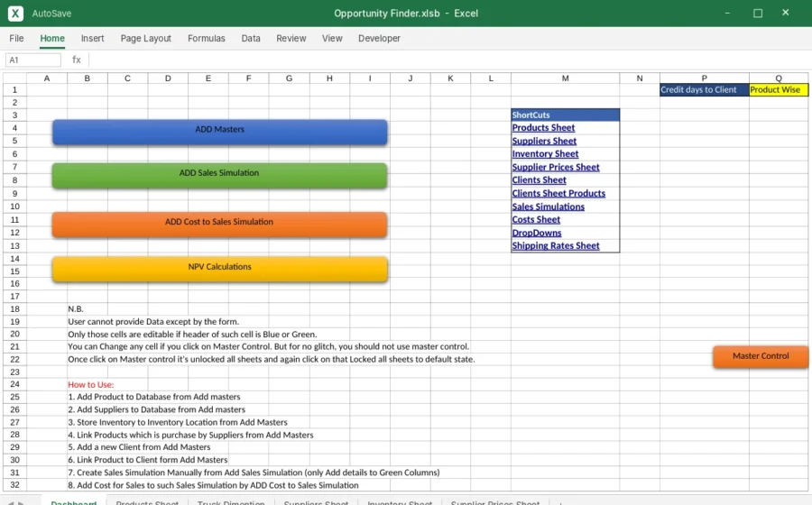Viewport: 812px width, 505px height.
Task: Click the '5. Add a new Client' instruction
Action: pyautogui.click(x=139, y=447)
